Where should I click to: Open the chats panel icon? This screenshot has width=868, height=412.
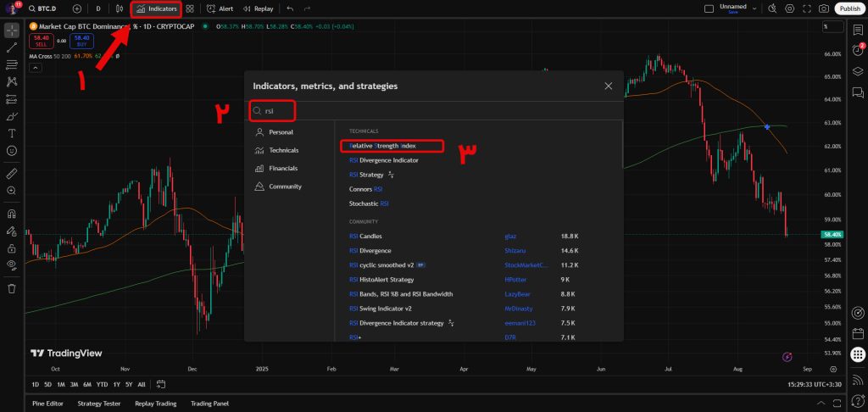(858, 92)
